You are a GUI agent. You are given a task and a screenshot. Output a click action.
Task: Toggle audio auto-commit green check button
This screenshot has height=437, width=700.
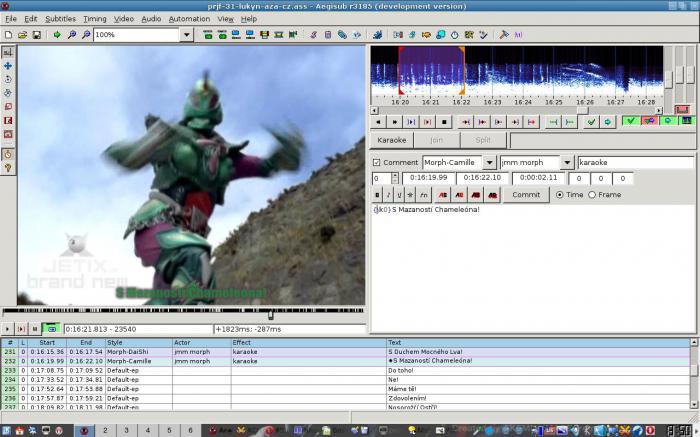(x=631, y=121)
